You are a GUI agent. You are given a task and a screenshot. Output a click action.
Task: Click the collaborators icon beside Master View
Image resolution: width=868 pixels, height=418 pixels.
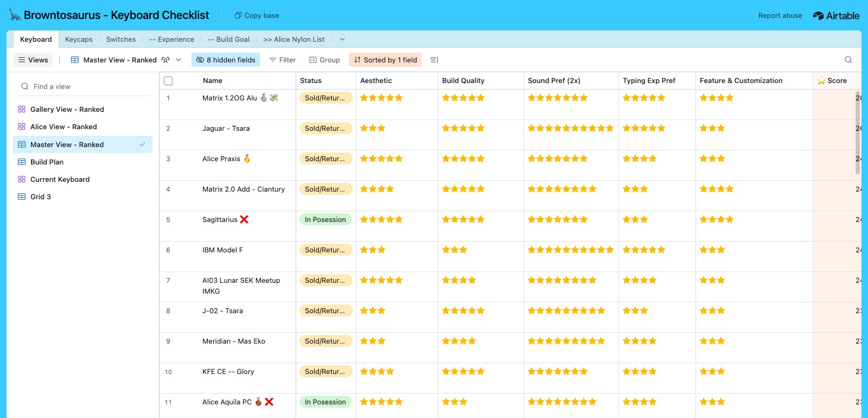(165, 60)
